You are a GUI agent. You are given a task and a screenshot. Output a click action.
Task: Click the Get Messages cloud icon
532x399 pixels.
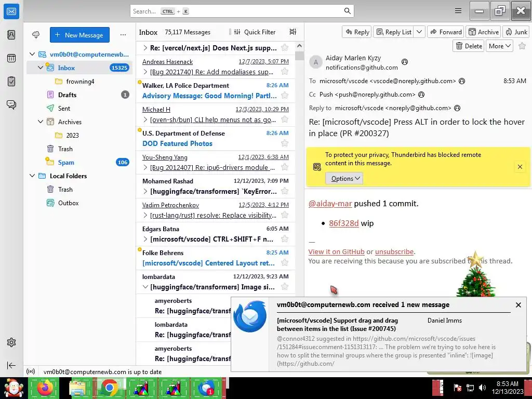(36, 35)
